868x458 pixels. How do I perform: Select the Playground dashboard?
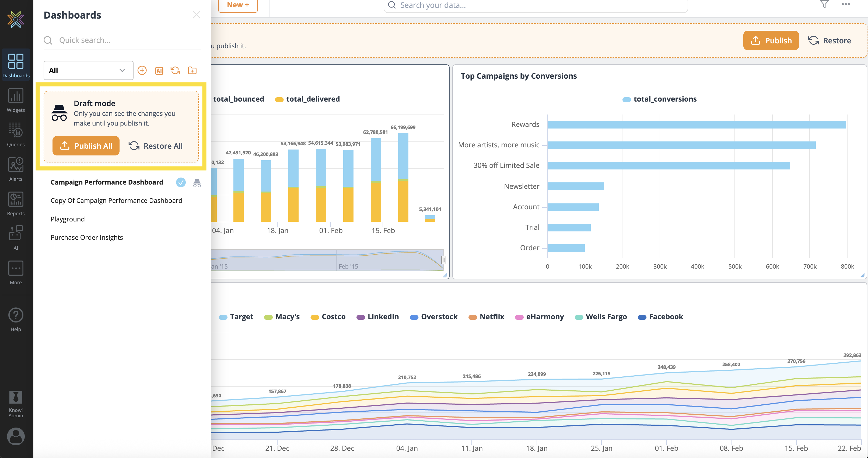67,219
